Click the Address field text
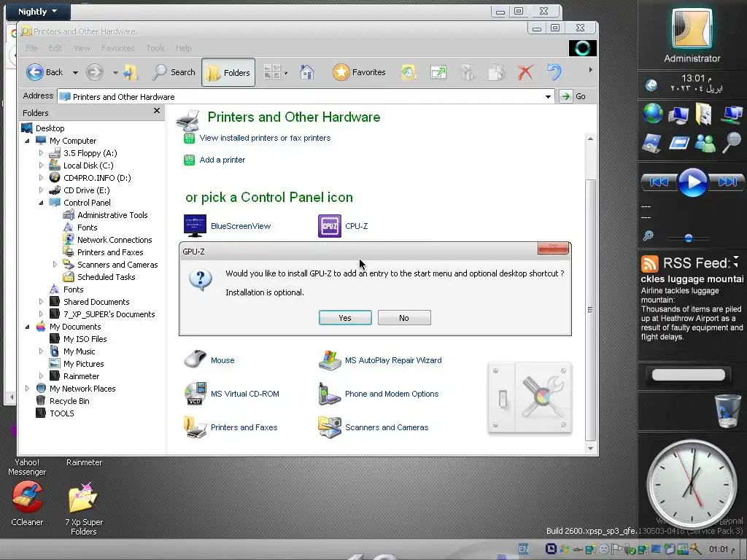This screenshot has height=560, width=747. (x=123, y=97)
